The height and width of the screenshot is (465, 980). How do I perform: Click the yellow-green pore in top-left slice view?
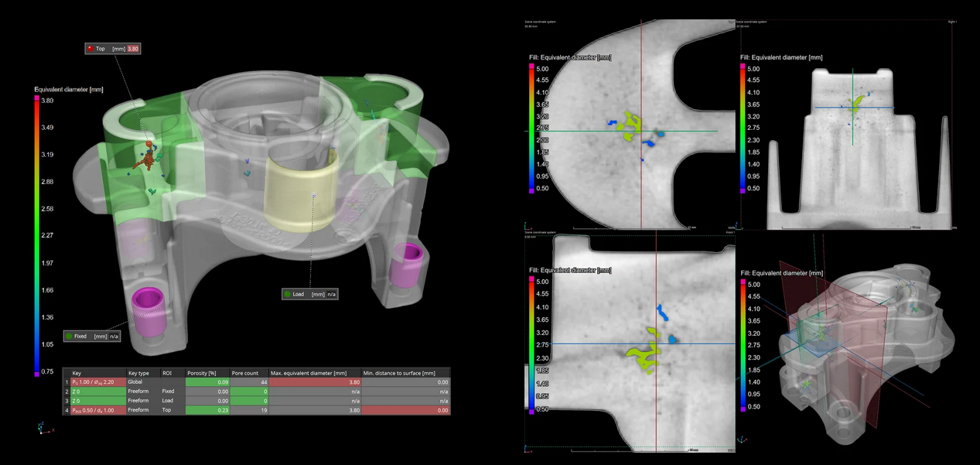[x=633, y=125]
